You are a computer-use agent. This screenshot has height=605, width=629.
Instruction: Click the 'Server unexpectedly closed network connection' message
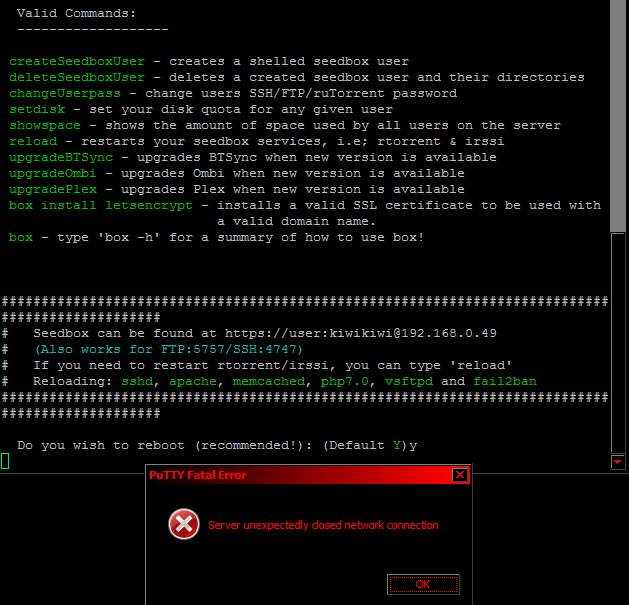tap(323, 525)
